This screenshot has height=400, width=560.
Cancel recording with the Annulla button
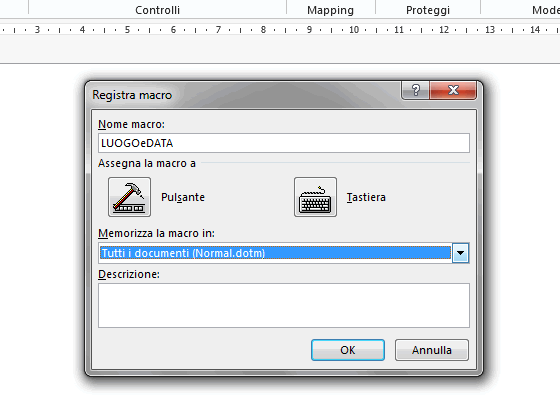[x=432, y=350]
